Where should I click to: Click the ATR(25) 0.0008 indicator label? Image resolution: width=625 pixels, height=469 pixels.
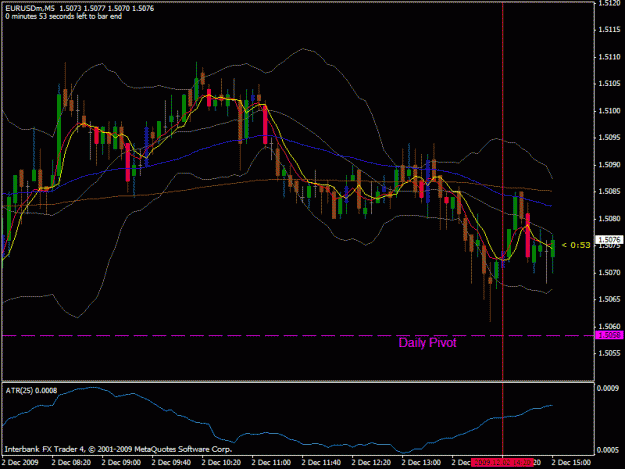[31, 391]
